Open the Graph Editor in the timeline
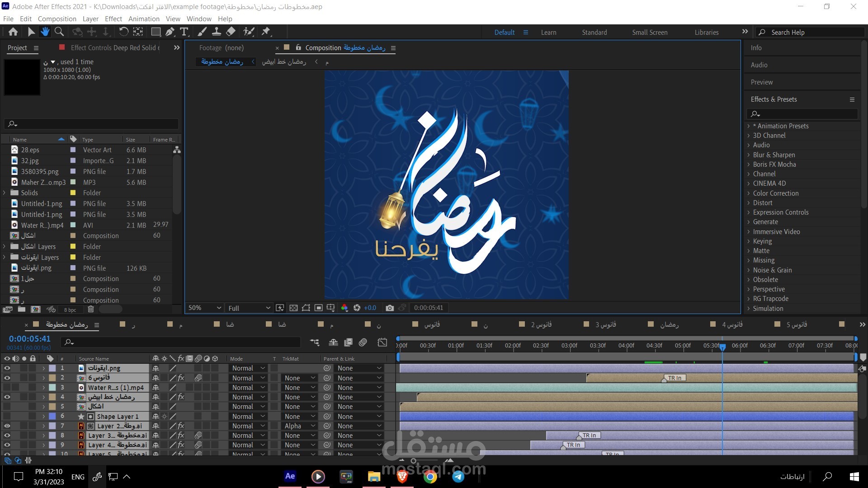Image resolution: width=868 pixels, height=488 pixels. click(x=382, y=342)
